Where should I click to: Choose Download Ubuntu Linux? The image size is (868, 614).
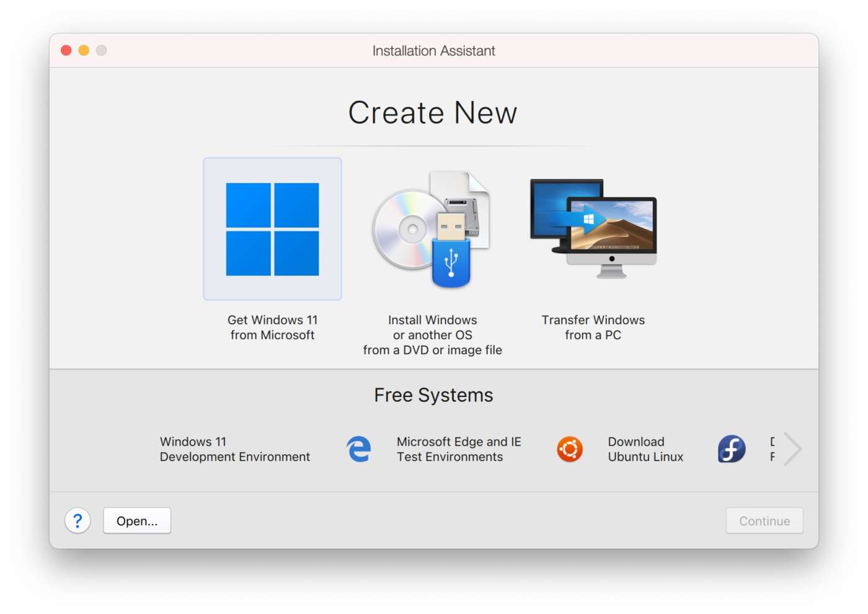point(645,449)
